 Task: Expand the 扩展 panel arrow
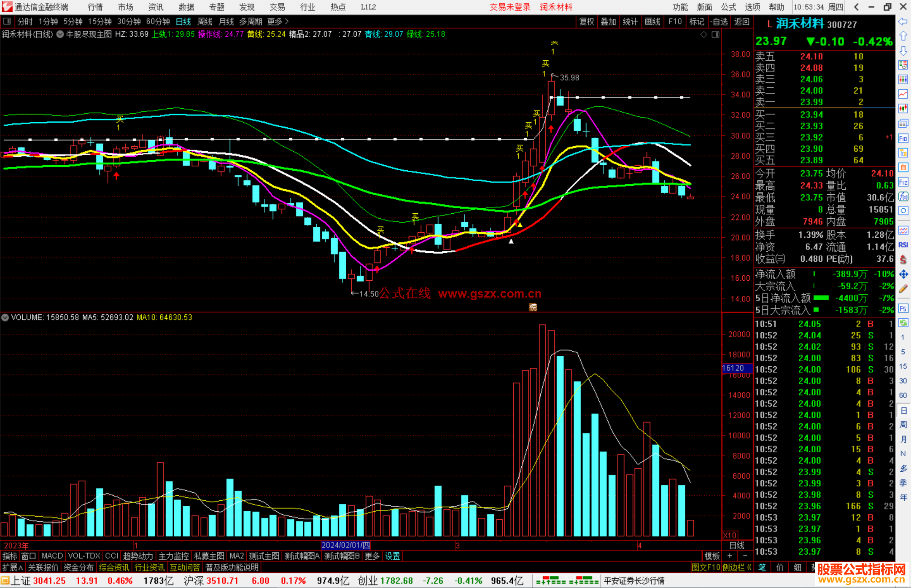click(x=21, y=568)
